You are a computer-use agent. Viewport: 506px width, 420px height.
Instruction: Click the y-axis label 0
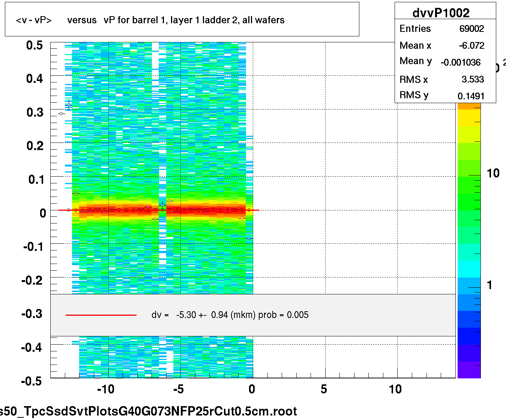[43, 213]
